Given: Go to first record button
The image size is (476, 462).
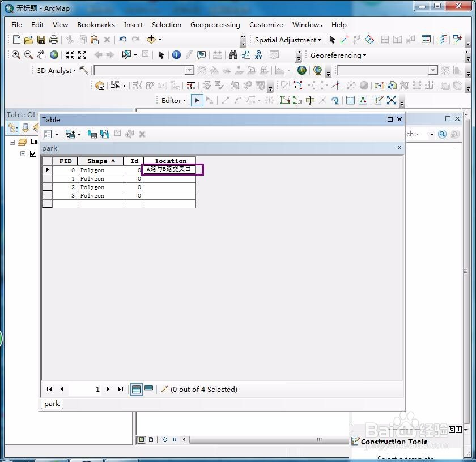Looking at the screenshot, I should 49,389.
